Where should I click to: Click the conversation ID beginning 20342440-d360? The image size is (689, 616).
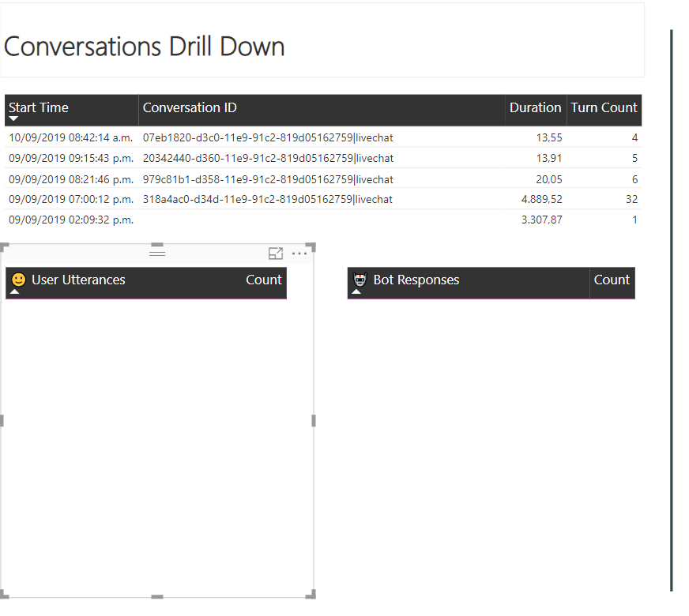pos(268,158)
